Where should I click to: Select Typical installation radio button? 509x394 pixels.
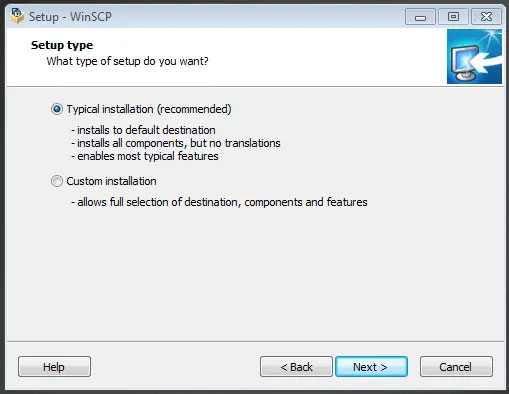57,109
